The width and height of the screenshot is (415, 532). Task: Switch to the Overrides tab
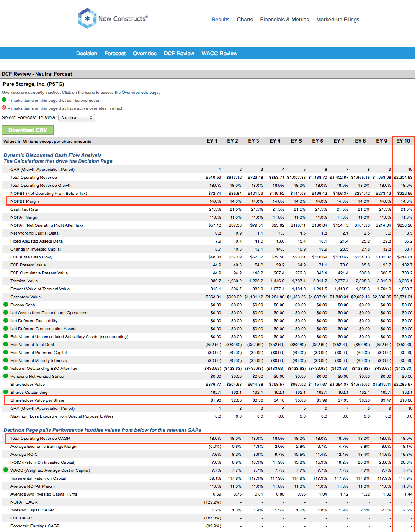[x=144, y=53]
